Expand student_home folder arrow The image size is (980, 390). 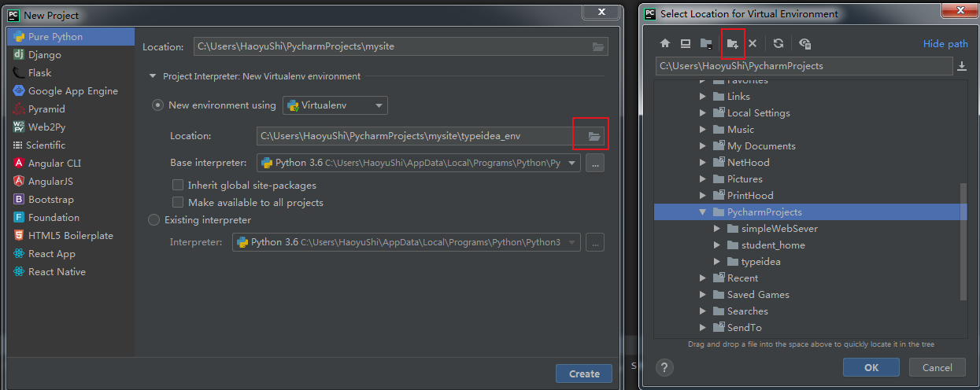[717, 245]
